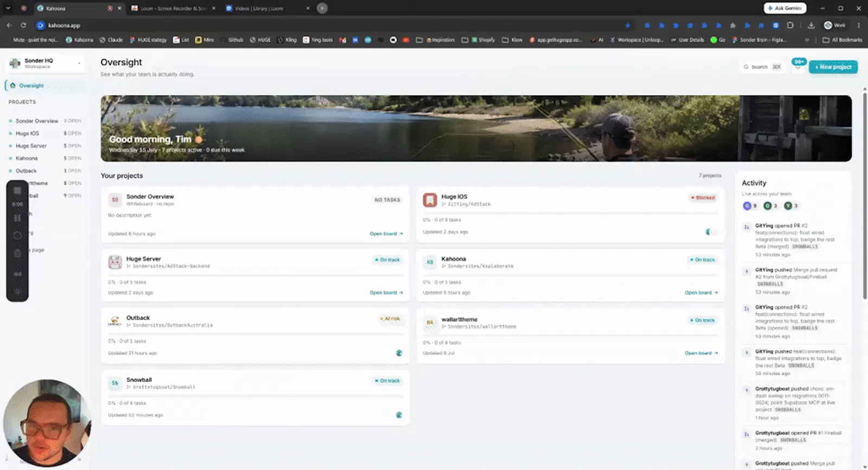Click the Snowball project SN avatar
Viewport: 868px width, 470px height.
point(114,383)
